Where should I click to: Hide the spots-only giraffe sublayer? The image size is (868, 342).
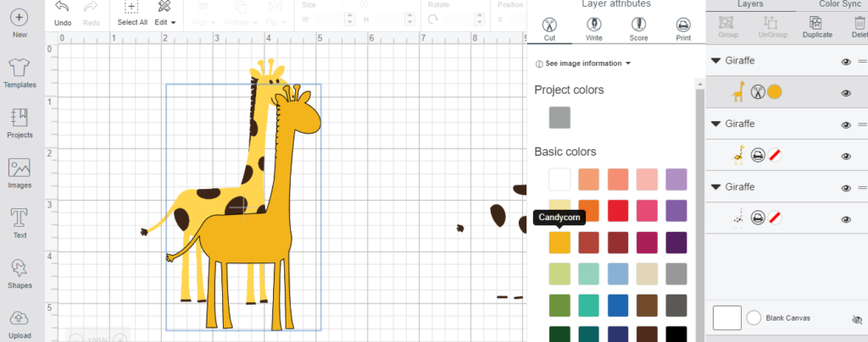click(x=846, y=219)
